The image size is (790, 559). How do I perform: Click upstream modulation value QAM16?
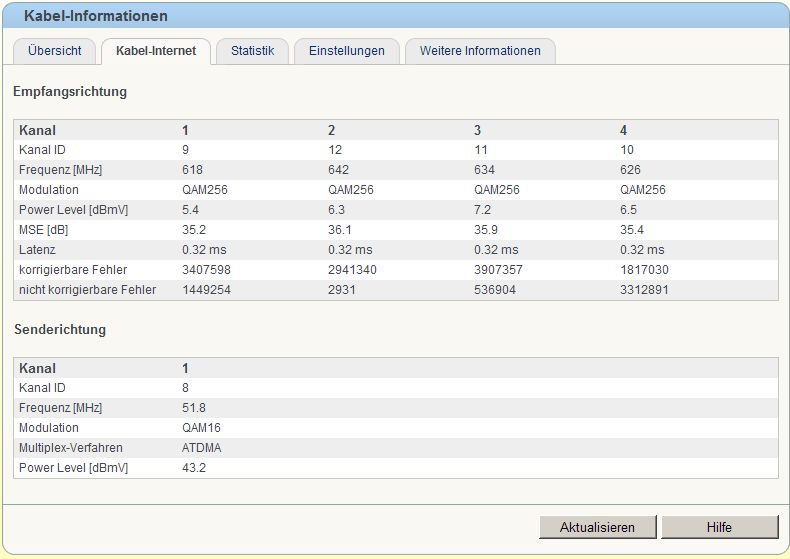[202, 428]
